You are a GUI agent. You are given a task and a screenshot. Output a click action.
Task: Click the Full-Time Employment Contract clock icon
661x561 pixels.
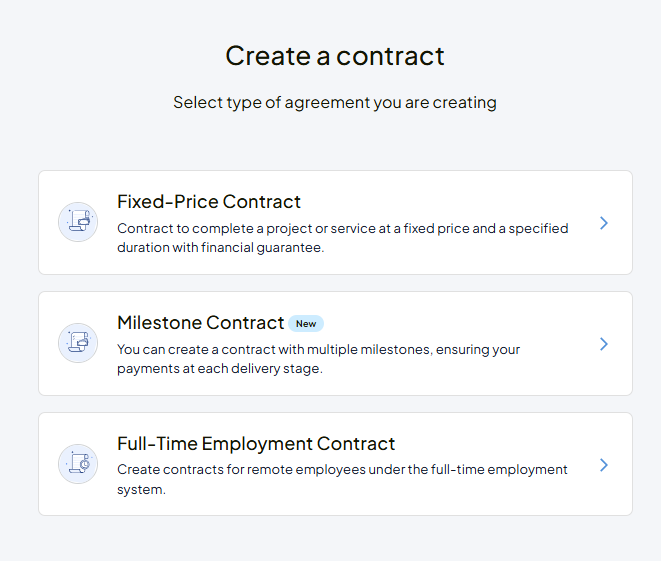[78, 464]
